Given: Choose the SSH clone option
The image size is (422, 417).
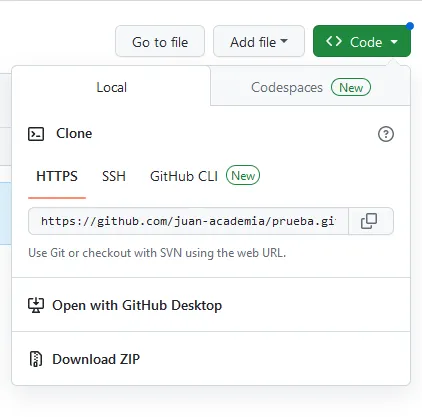Looking at the screenshot, I should pyautogui.click(x=114, y=176).
